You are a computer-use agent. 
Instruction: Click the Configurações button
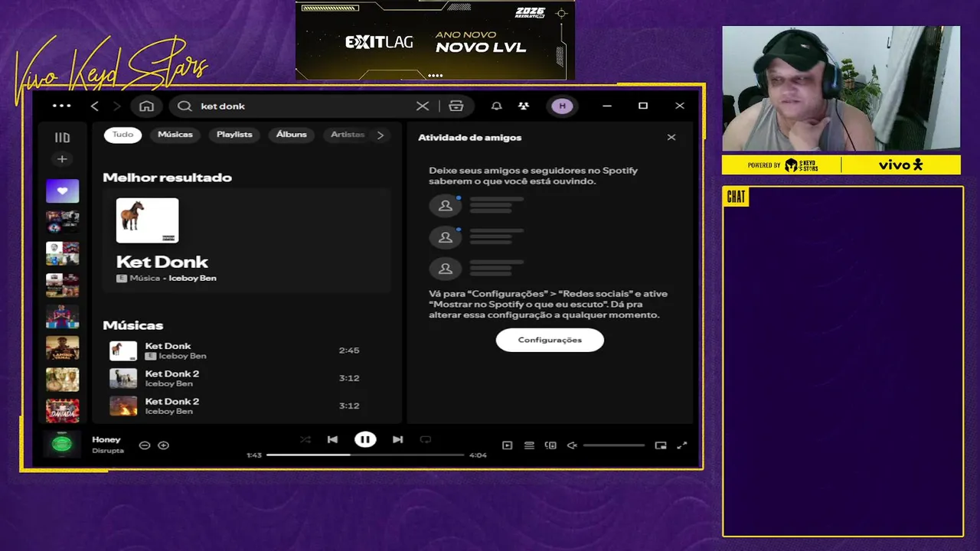(x=550, y=340)
